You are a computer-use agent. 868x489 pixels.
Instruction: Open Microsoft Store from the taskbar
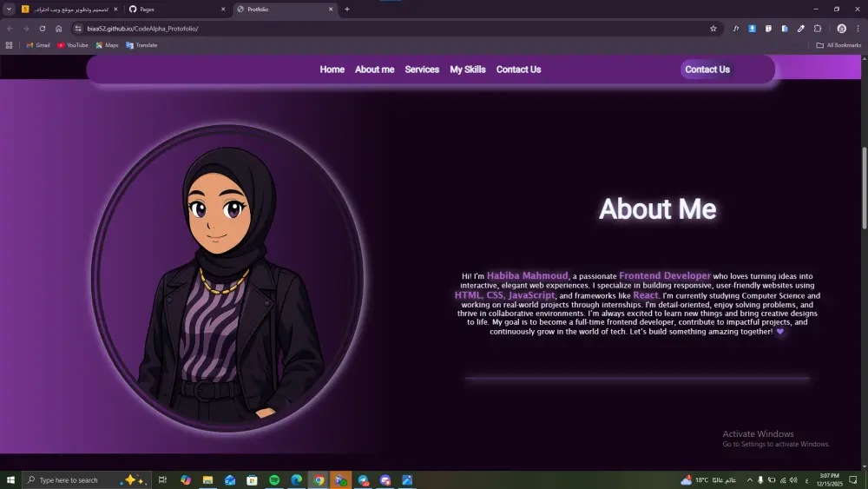tap(252, 479)
